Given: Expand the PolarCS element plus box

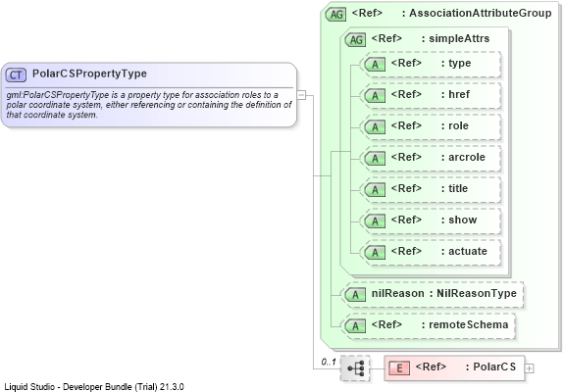Looking at the screenshot, I should pyautogui.click(x=530, y=368).
